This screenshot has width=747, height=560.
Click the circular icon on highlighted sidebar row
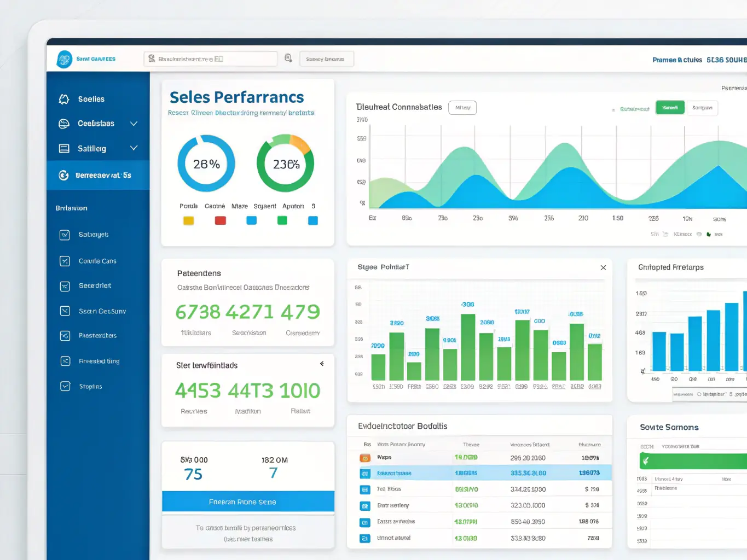pos(64,175)
